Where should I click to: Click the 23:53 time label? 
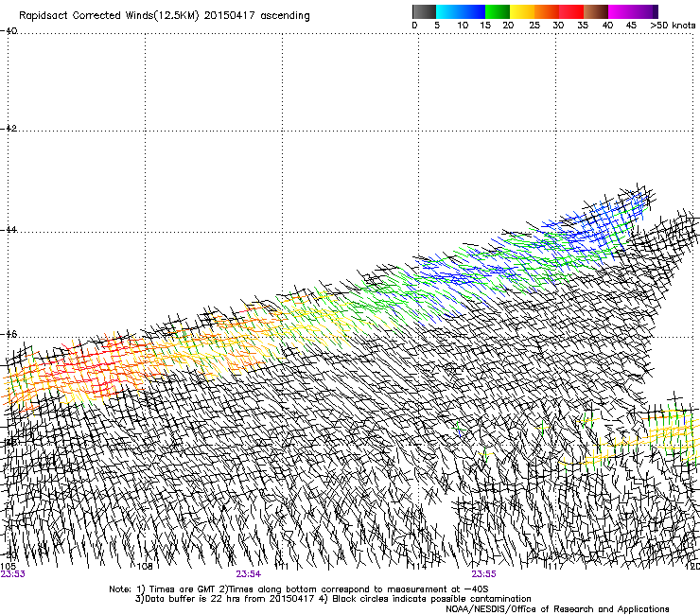pyautogui.click(x=13, y=574)
